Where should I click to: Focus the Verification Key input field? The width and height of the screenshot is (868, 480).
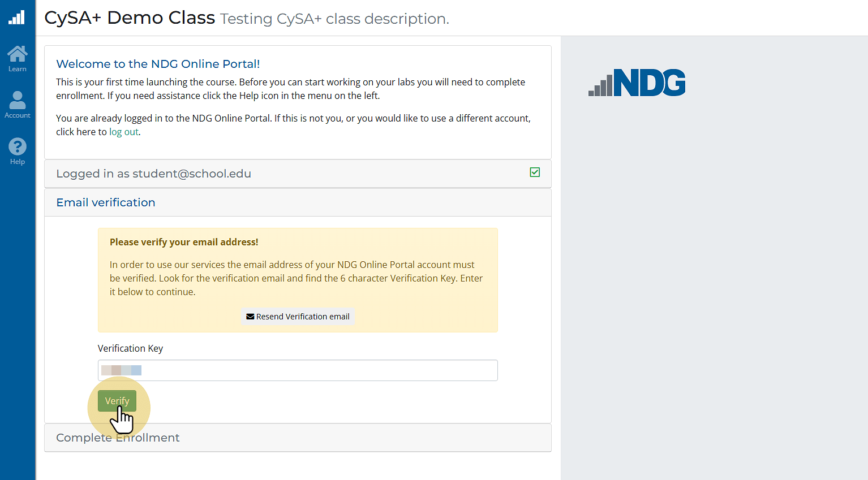point(298,370)
